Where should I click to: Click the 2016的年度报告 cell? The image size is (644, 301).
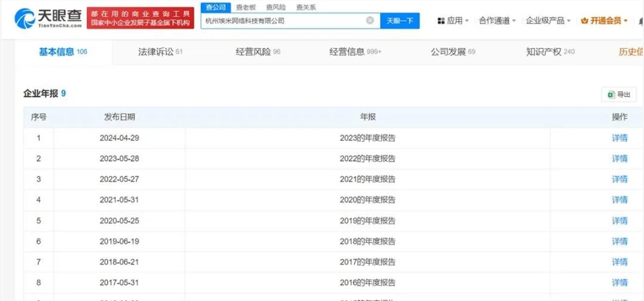pyautogui.click(x=368, y=282)
